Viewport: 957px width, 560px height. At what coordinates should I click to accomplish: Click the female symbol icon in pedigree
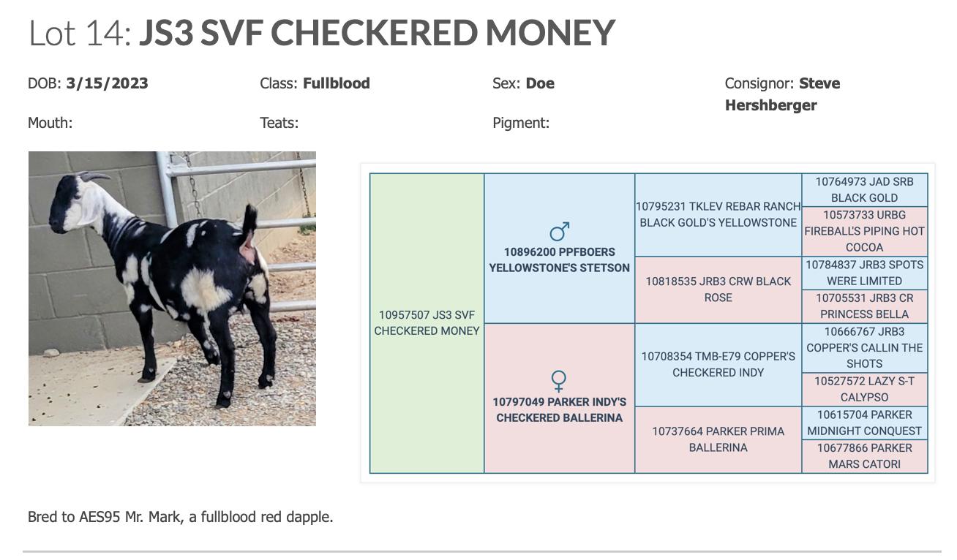tap(559, 381)
